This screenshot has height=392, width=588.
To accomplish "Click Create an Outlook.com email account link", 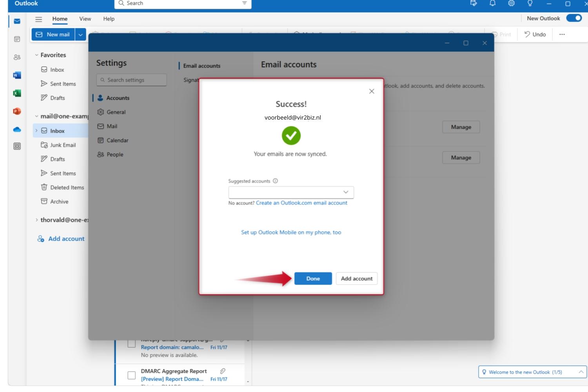I will pos(301,203).
